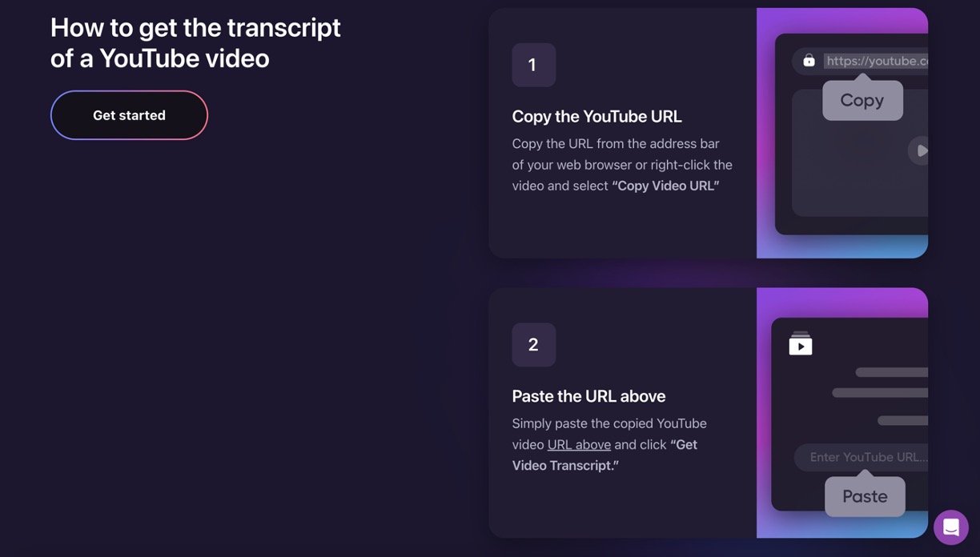Click the Copy tooltip bubble
The height and width of the screenshot is (557, 980).
tap(862, 101)
